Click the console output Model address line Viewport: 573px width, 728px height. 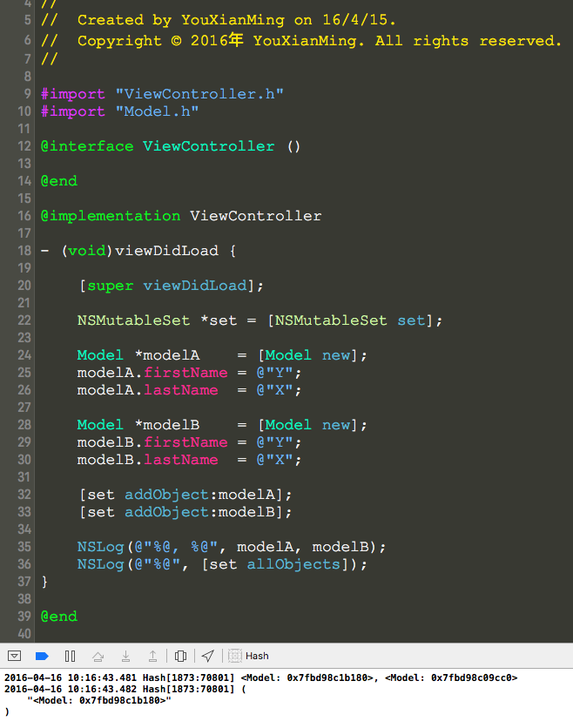(x=98, y=700)
